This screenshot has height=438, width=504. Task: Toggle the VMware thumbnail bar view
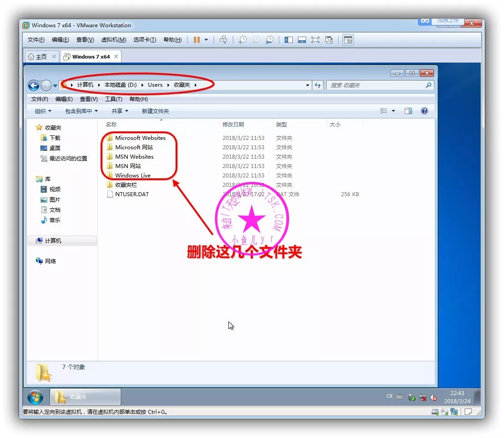click(302, 40)
